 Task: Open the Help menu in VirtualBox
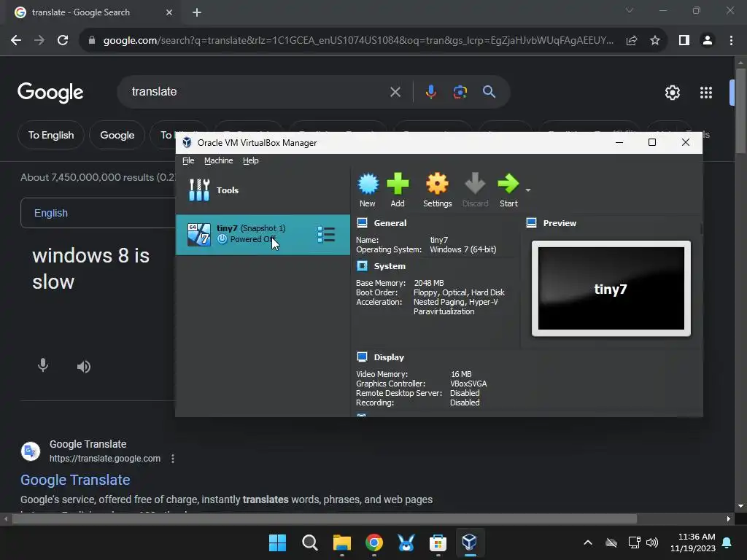pyautogui.click(x=251, y=160)
